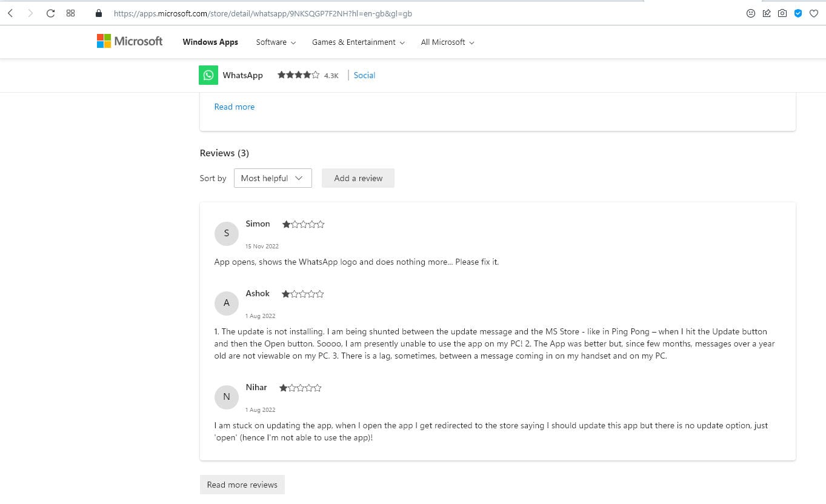The height and width of the screenshot is (504, 826).
Task: Click the Add a review button
Action: click(358, 178)
